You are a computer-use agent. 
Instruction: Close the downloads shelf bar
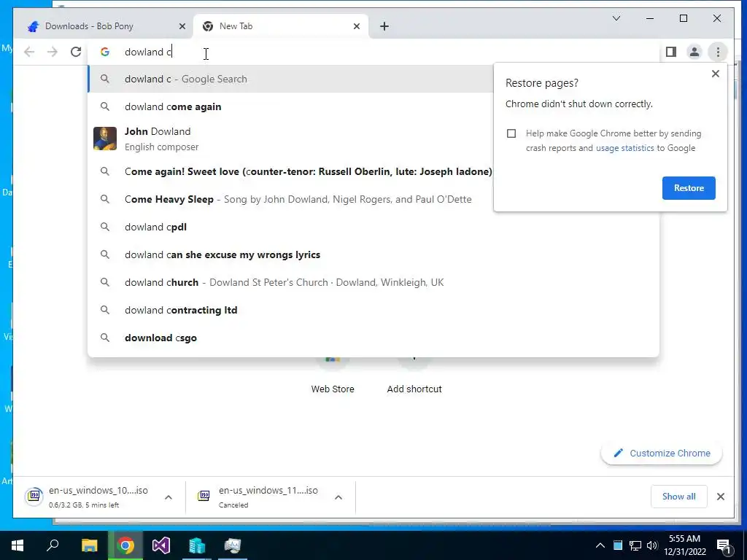(720, 497)
